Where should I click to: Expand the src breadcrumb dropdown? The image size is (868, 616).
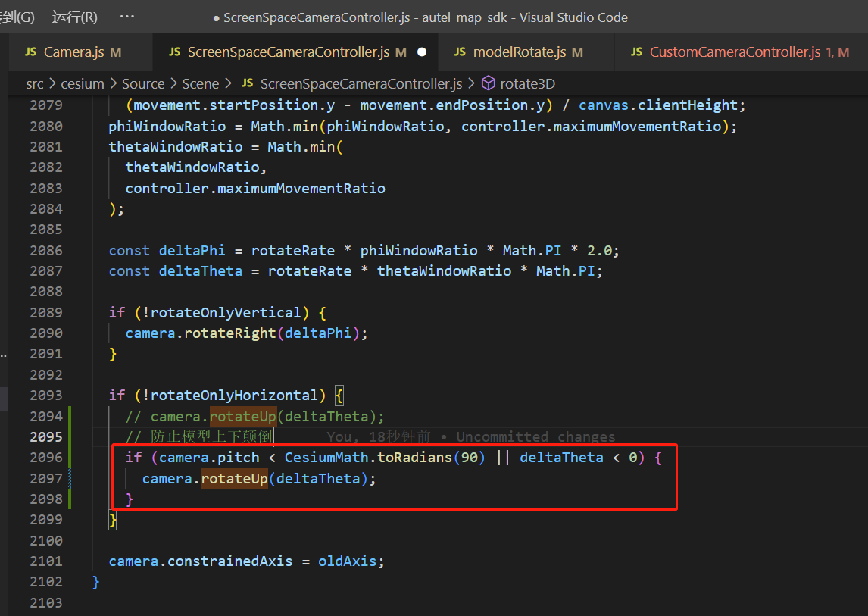34,83
